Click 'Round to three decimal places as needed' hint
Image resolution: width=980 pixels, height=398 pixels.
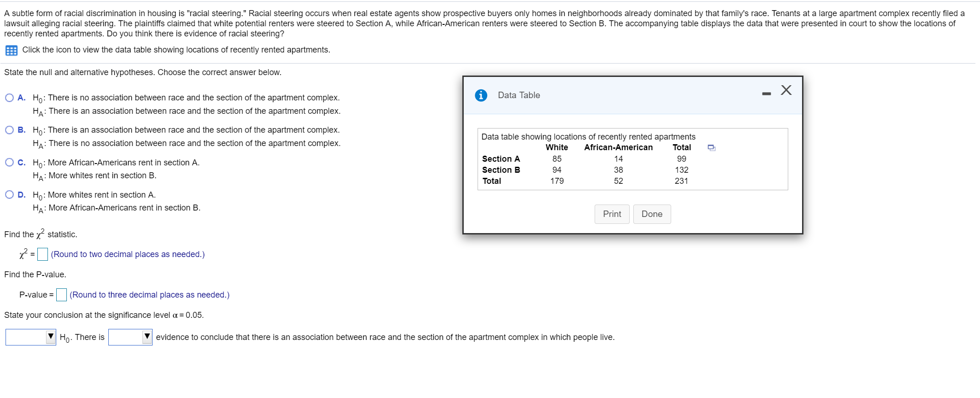[149, 295]
